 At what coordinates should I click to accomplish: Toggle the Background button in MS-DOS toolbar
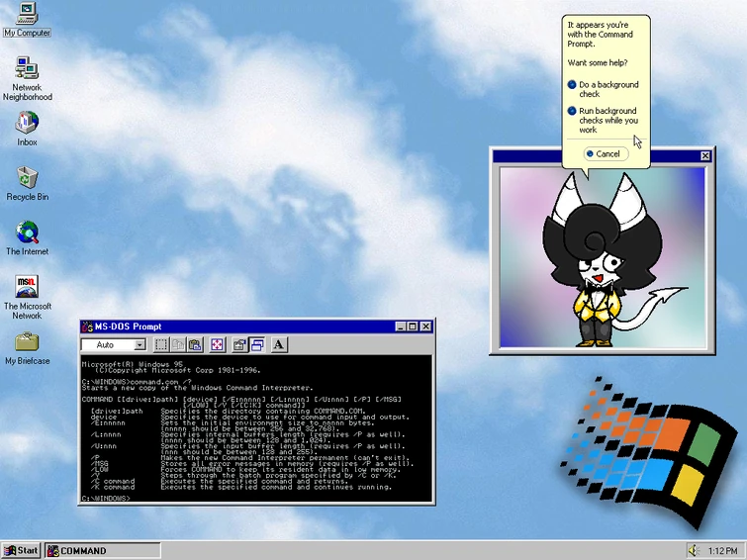257,344
